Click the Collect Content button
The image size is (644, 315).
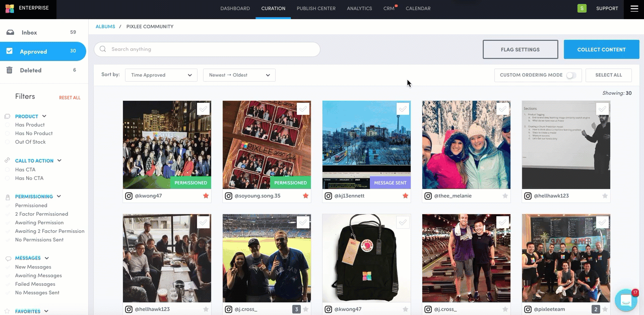click(601, 49)
